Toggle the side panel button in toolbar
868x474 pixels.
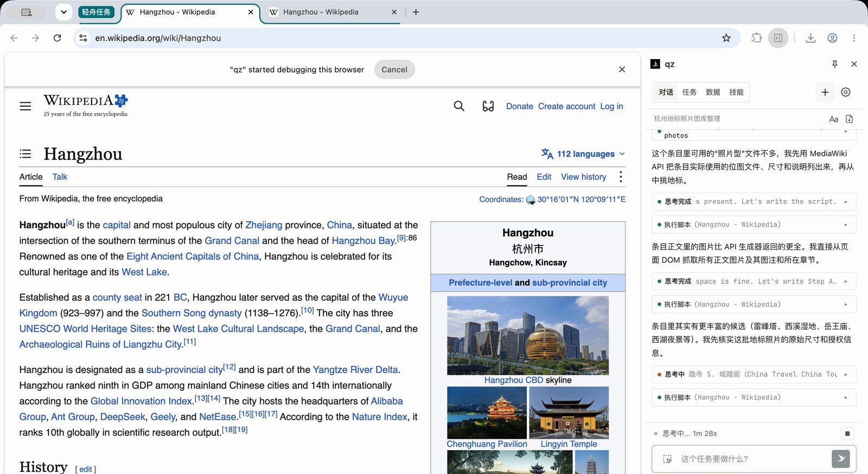[778, 38]
